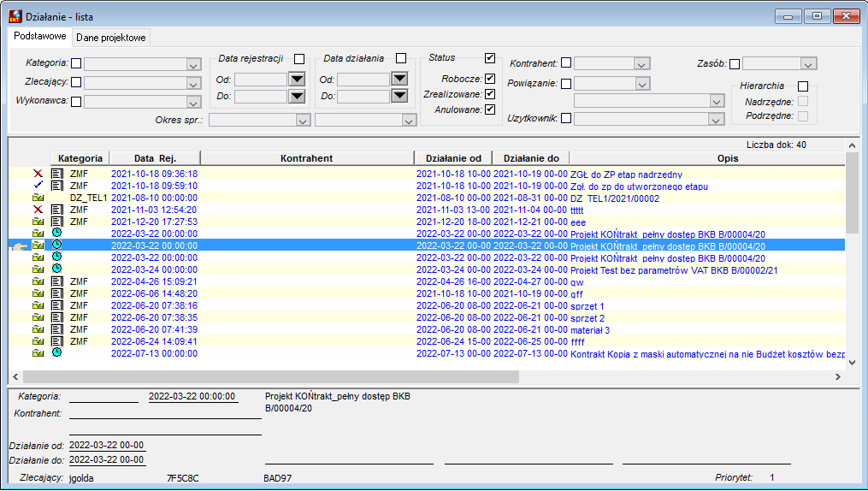
Task: Expand the first Okres spr. dropdown
Action: (x=303, y=120)
